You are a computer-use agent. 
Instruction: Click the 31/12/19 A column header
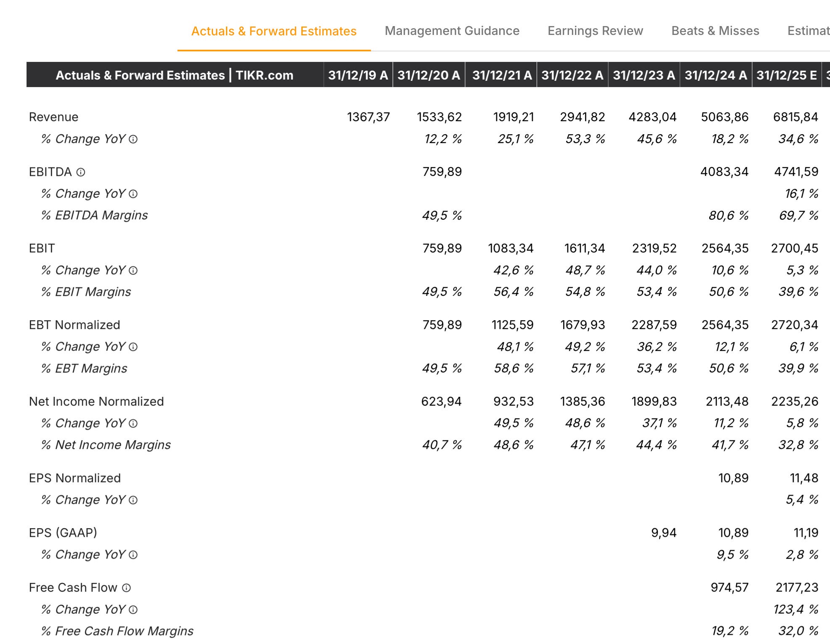tap(358, 75)
